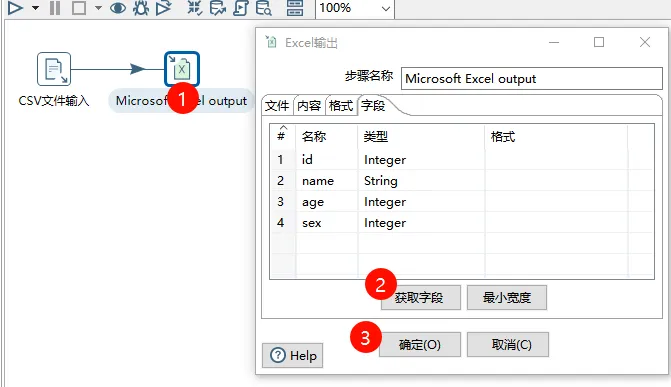
Task: Click the show results pane icon
Action: (295, 8)
